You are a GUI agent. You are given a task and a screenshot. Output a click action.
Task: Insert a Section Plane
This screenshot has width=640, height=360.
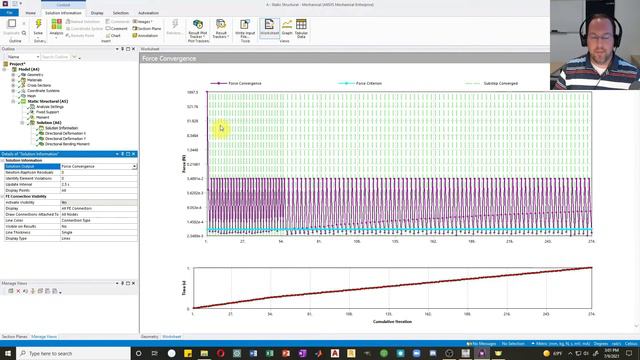coord(147,29)
